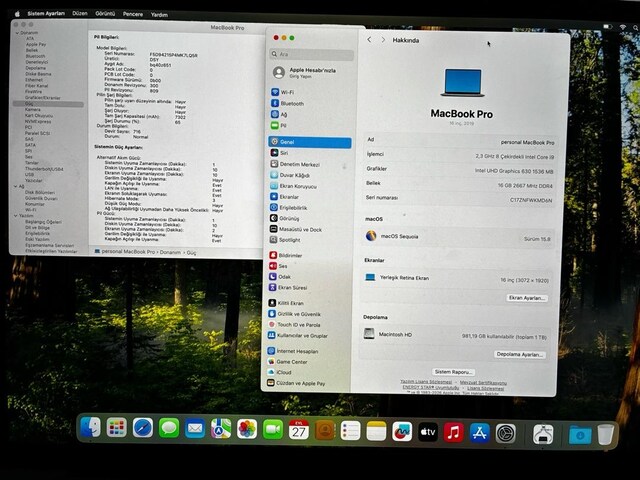Open Kilitli Ekran settings
The width and height of the screenshot is (640, 480).
(x=286, y=303)
